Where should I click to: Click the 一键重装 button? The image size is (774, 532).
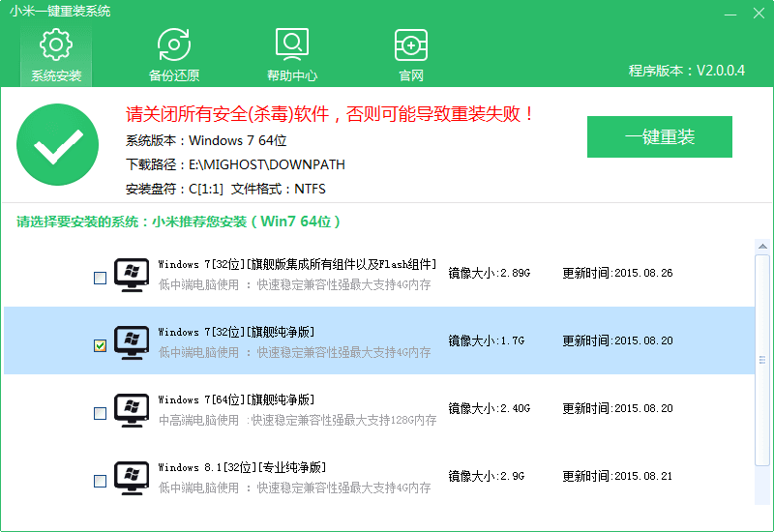click(660, 136)
